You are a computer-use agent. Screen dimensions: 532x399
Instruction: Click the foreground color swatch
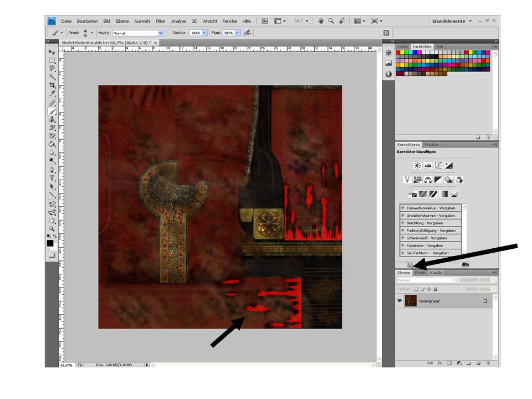(x=50, y=243)
